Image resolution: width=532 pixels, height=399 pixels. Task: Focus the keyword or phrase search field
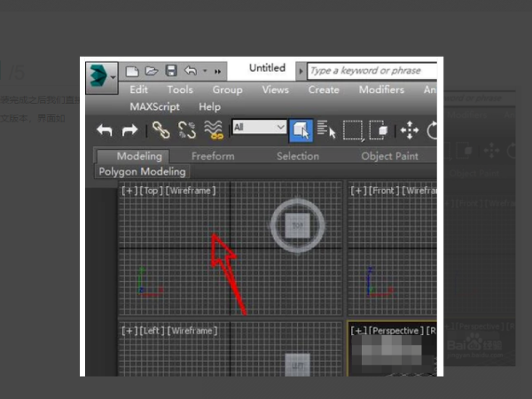372,71
